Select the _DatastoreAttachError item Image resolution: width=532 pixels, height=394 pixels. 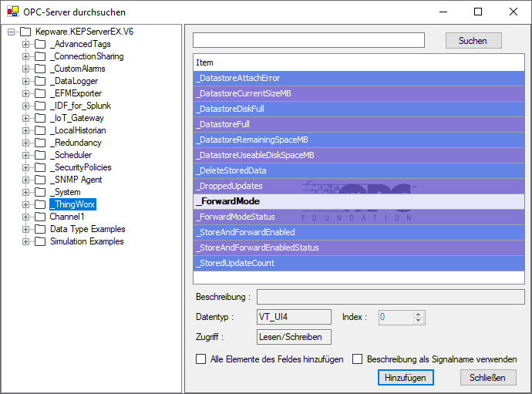(x=359, y=78)
